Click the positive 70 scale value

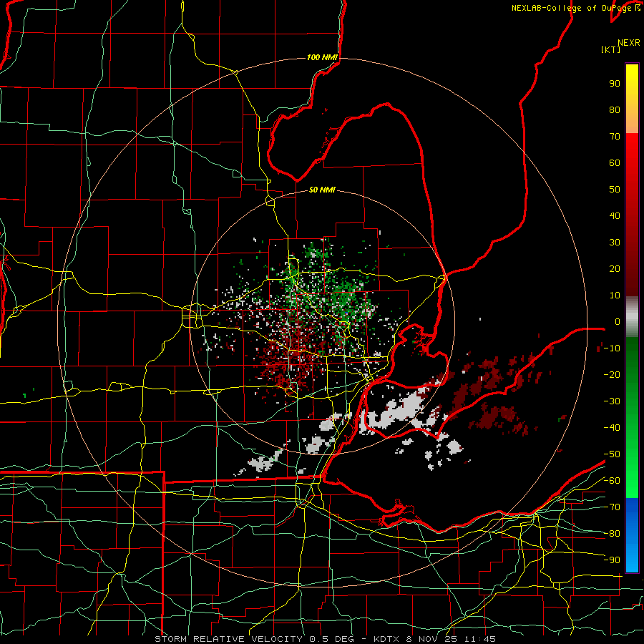[615, 137]
